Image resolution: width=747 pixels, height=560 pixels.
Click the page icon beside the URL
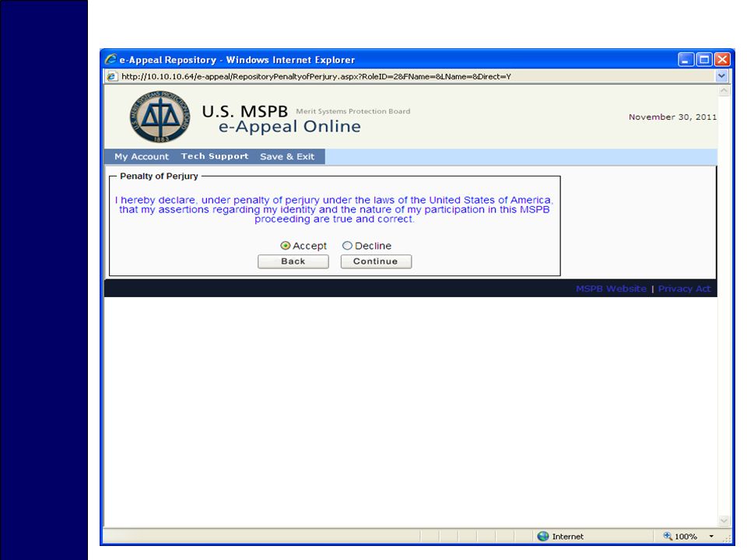tap(111, 76)
